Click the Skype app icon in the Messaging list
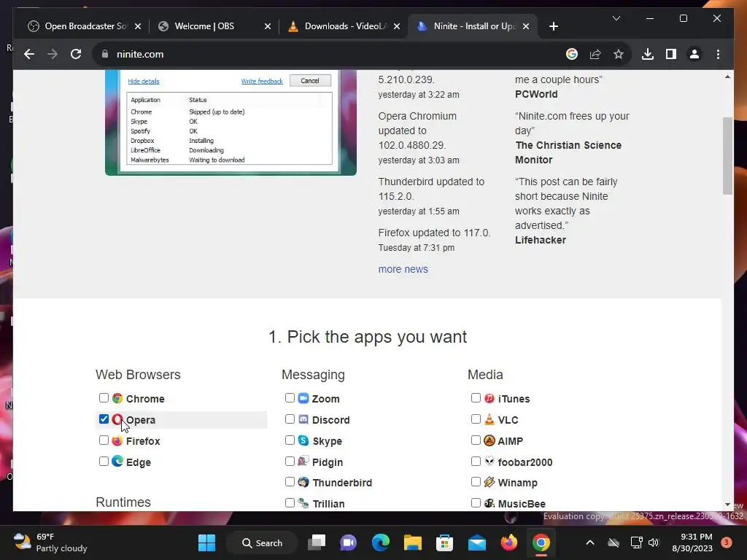 coord(303,440)
